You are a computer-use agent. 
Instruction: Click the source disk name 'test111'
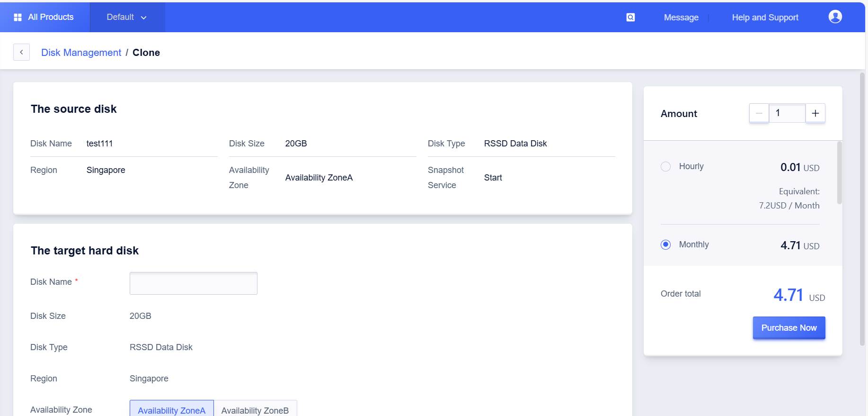(99, 144)
